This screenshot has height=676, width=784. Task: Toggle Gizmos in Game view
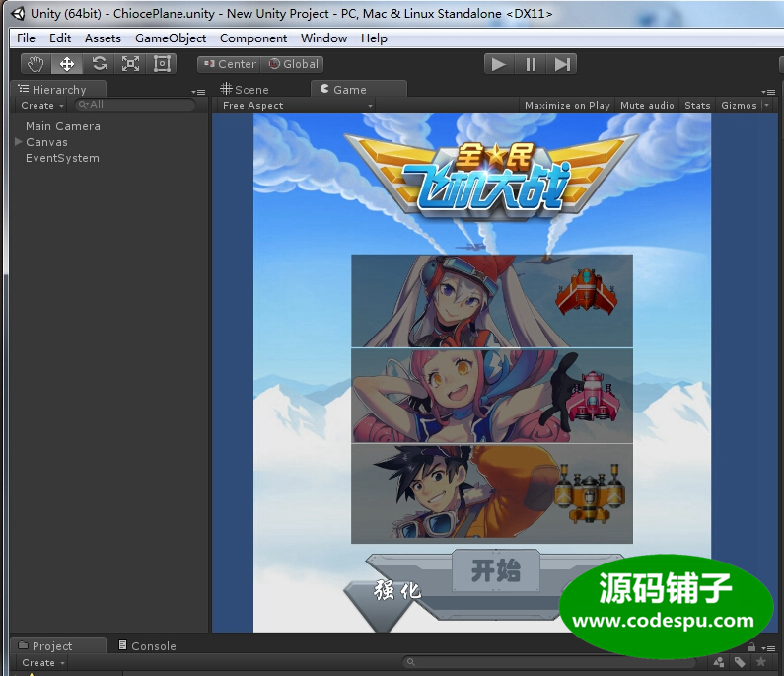(x=739, y=105)
